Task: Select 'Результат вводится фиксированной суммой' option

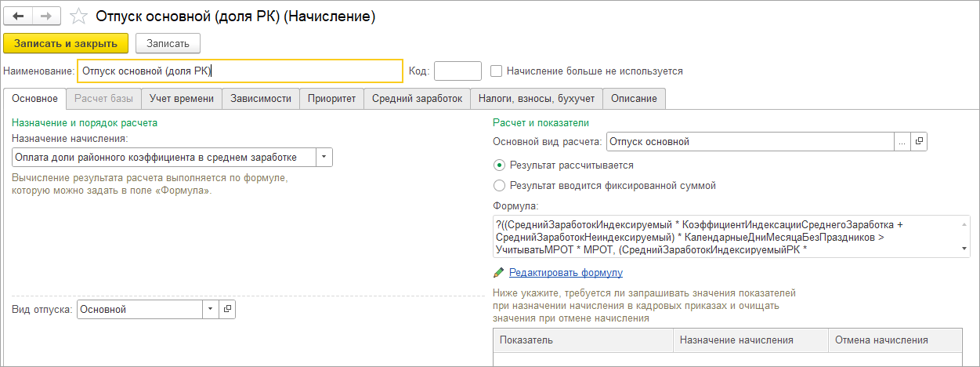Action: pyautogui.click(x=499, y=186)
